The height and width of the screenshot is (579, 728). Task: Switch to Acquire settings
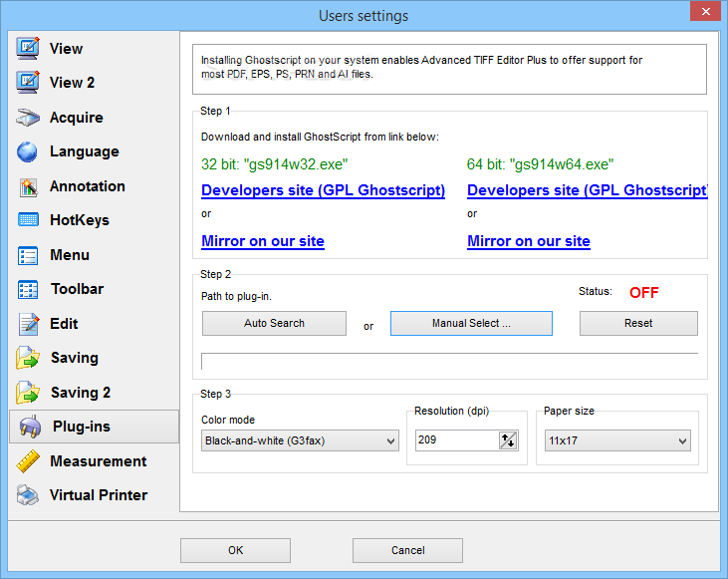pyautogui.click(x=76, y=118)
